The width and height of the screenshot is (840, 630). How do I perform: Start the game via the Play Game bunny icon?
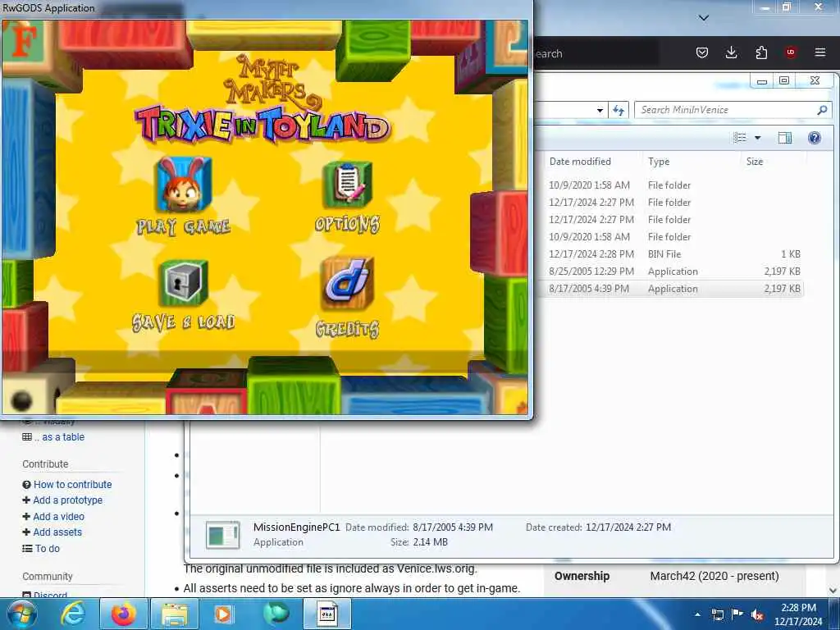183,185
